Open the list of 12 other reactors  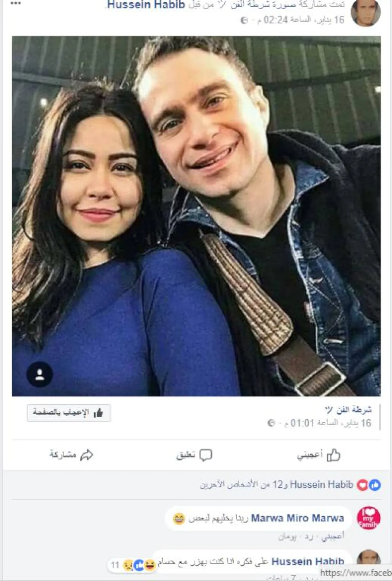(x=237, y=485)
